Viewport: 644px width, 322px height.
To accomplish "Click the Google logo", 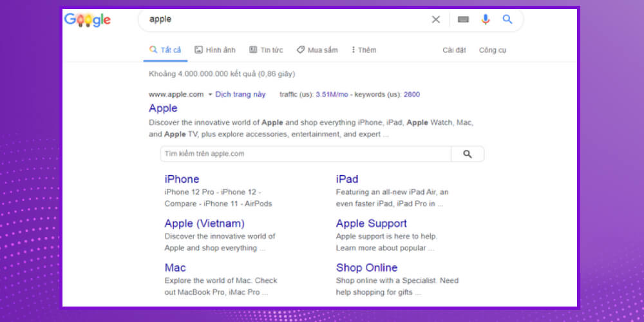I will click(x=88, y=20).
